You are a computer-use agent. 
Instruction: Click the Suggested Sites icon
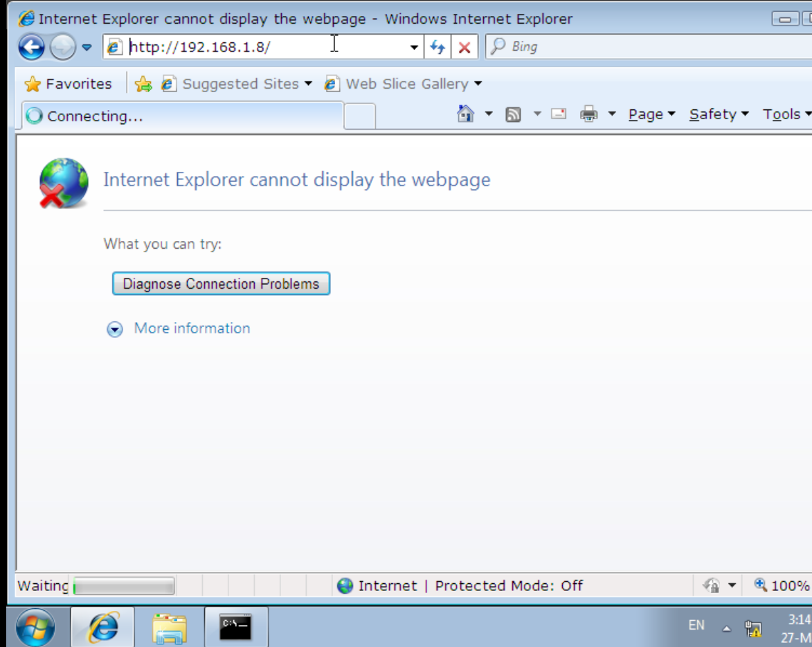click(x=168, y=84)
